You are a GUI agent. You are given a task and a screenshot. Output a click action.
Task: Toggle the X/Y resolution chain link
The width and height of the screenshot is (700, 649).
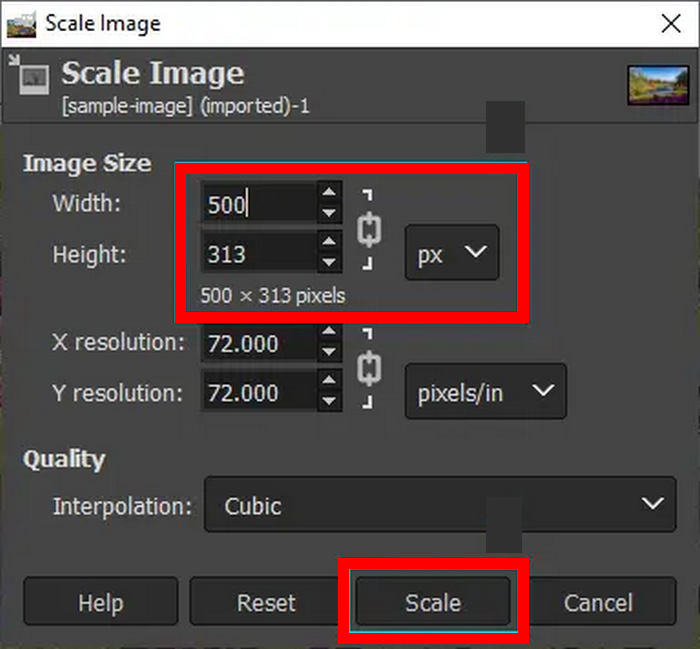[x=369, y=369]
